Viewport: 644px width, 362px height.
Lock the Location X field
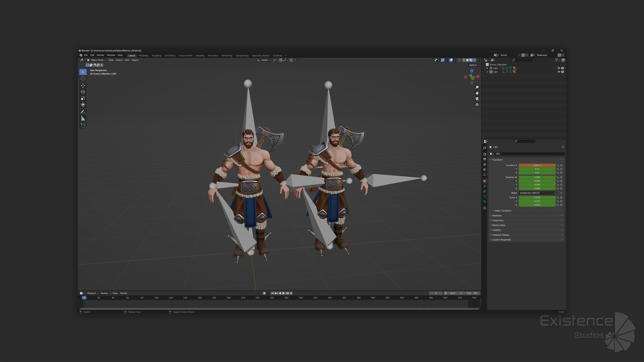point(558,165)
